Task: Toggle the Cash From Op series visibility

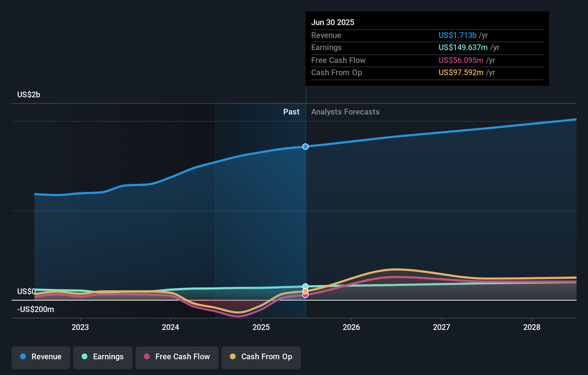Action: tap(261, 357)
